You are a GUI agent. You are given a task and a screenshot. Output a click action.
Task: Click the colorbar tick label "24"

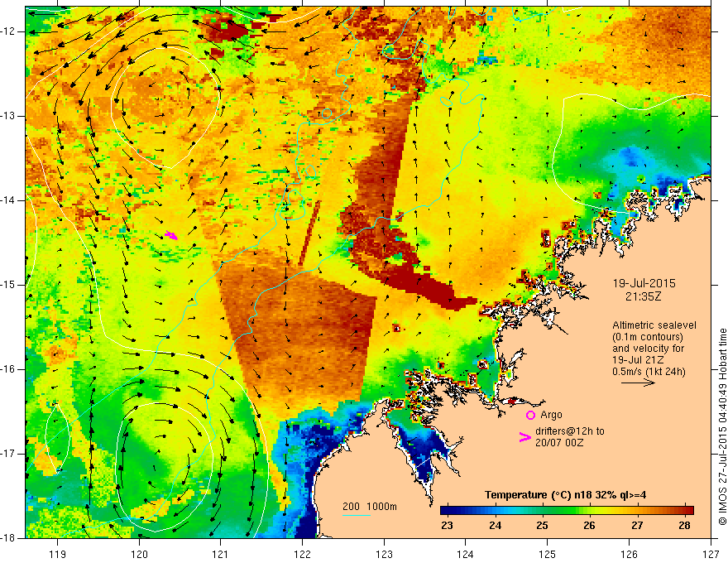(495, 526)
